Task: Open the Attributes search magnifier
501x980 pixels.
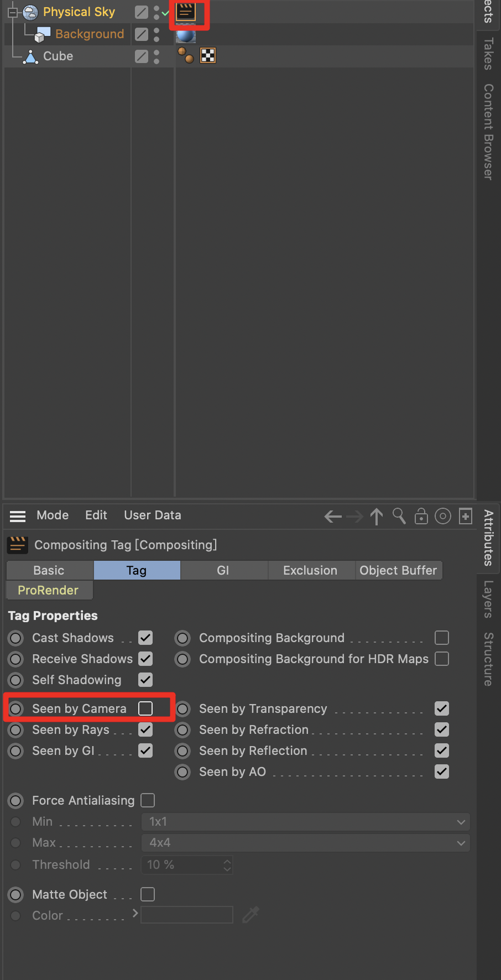Action: point(399,516)
